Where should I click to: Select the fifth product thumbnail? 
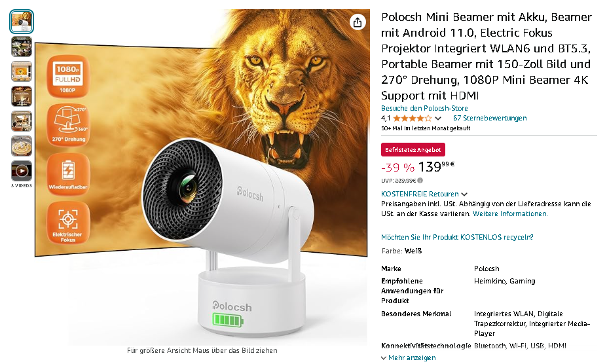pyautogui.click(x=22, y=121)
